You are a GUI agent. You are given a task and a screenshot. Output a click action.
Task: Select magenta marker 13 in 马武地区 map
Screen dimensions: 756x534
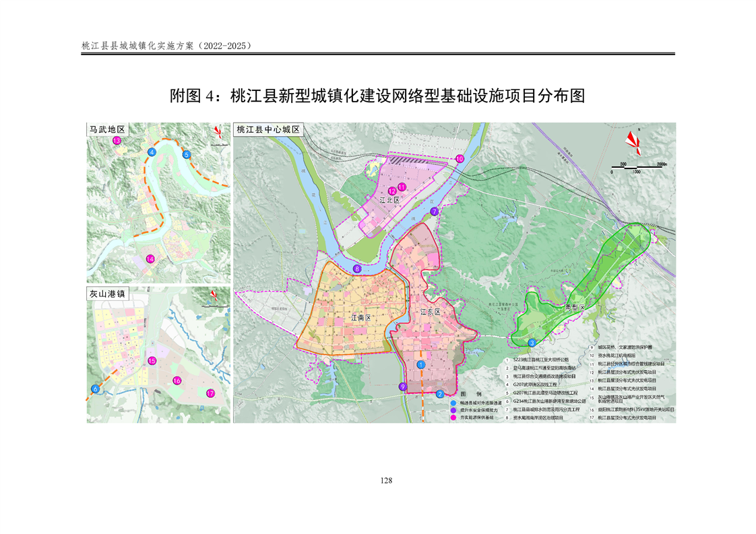pos(117,140)
